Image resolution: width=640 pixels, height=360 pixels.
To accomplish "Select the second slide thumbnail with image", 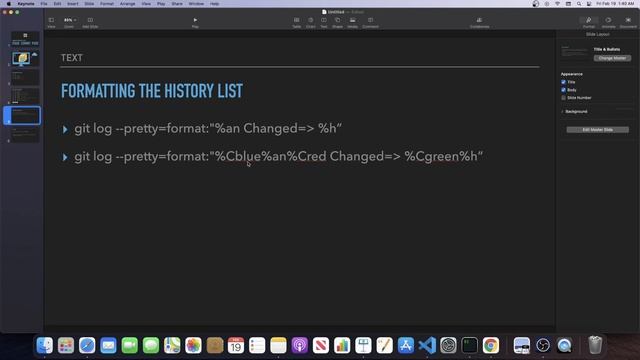I will click(x=25, y=58).
